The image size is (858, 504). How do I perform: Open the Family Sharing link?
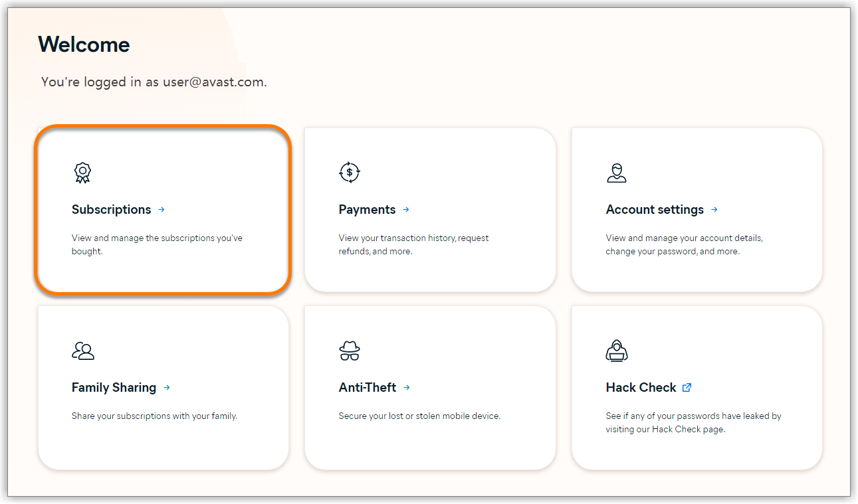[115, 388]
